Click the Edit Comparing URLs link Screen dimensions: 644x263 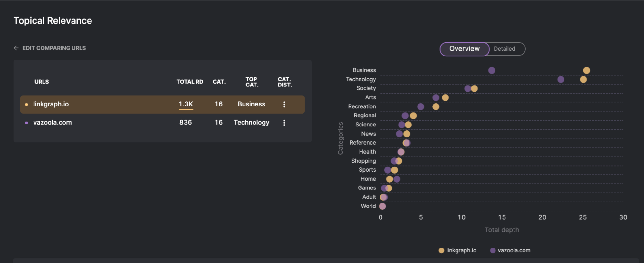[54, 48]
